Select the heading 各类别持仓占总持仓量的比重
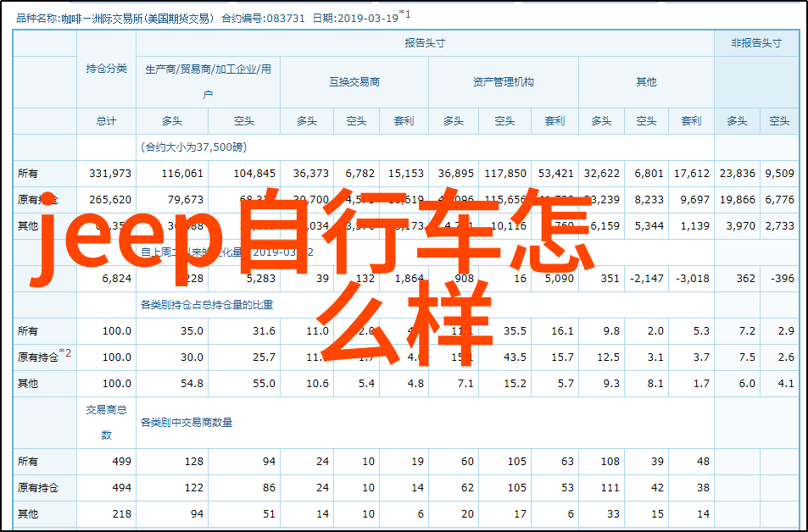This screenshot has height=532, width=808. click(207, 305)
